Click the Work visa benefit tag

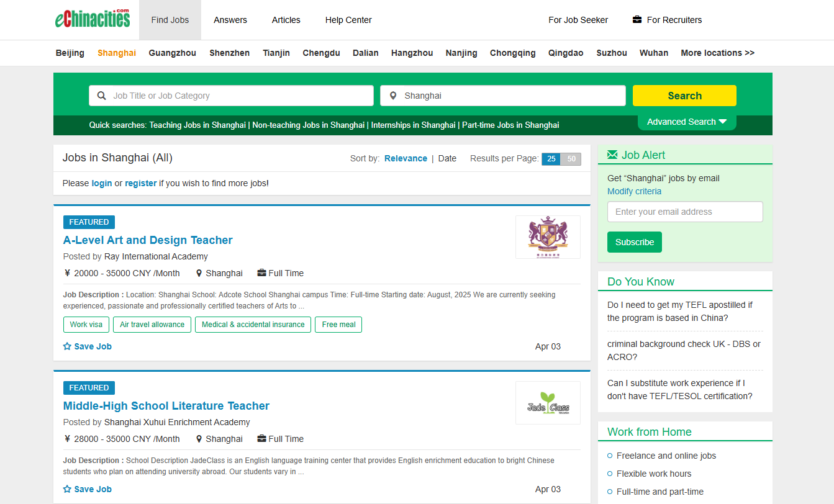click(x=86, y=325)
